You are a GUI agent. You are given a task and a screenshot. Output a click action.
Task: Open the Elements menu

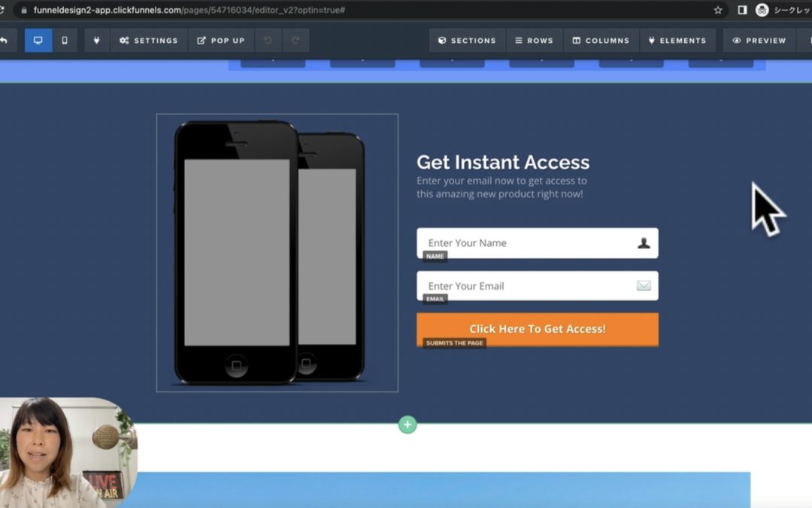[x=677, y=41]
